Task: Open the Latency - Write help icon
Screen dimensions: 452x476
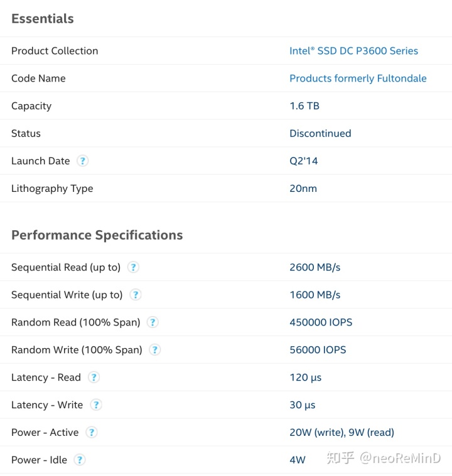Action: (x=96, y=405)
